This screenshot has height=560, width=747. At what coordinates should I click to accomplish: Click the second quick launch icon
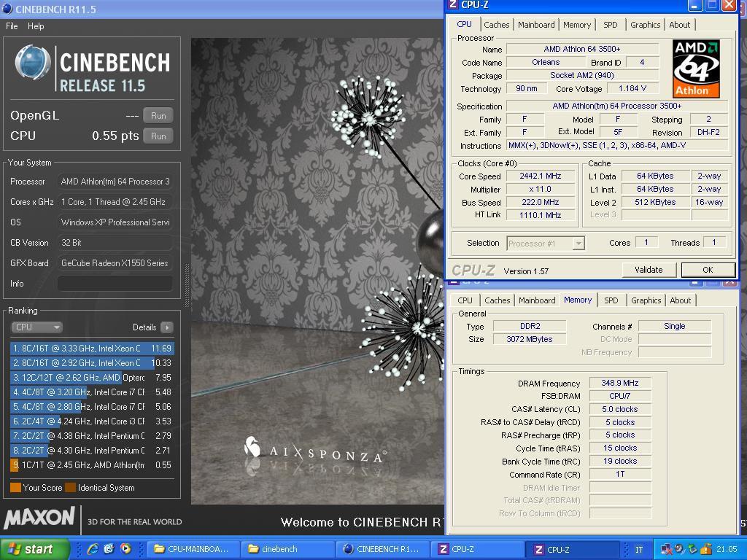point(109,549)
